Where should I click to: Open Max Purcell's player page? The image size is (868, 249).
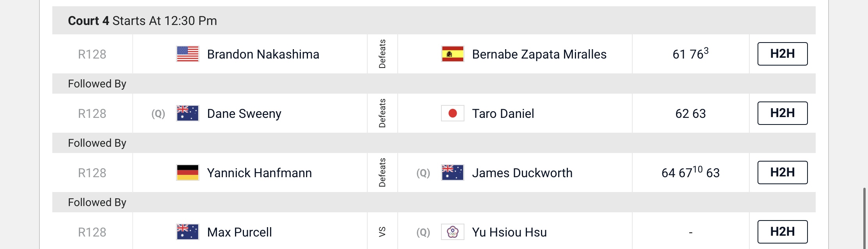point(240,232)
